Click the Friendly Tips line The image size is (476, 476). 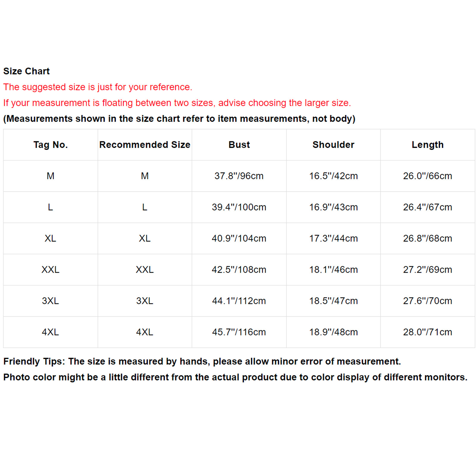tap(202, 361)
